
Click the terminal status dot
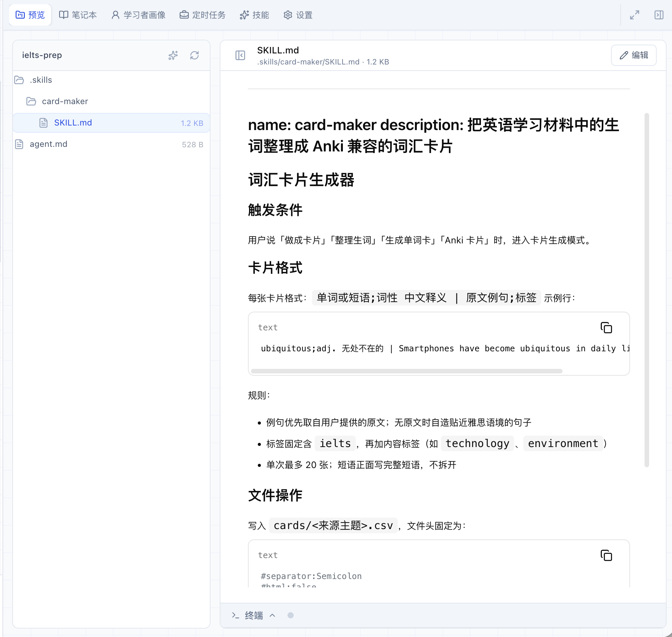point(291,615)
